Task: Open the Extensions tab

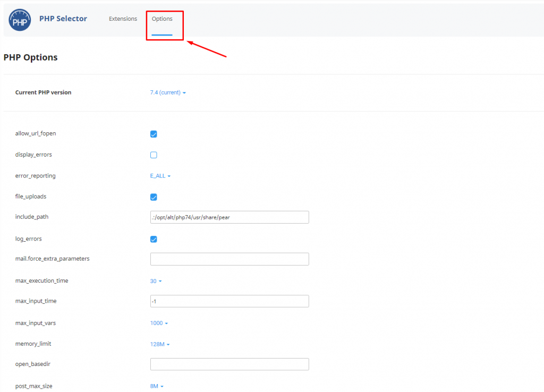Action: tap(123, 19)
